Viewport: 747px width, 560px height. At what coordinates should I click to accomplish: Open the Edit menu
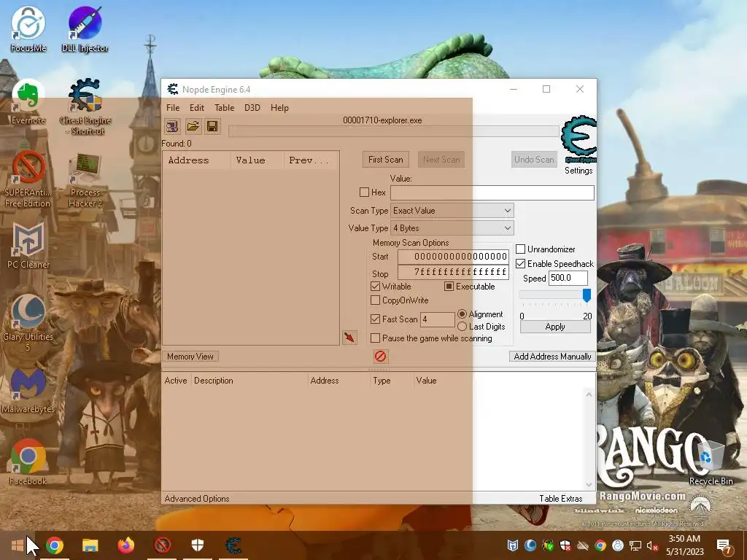pos(197,108)
